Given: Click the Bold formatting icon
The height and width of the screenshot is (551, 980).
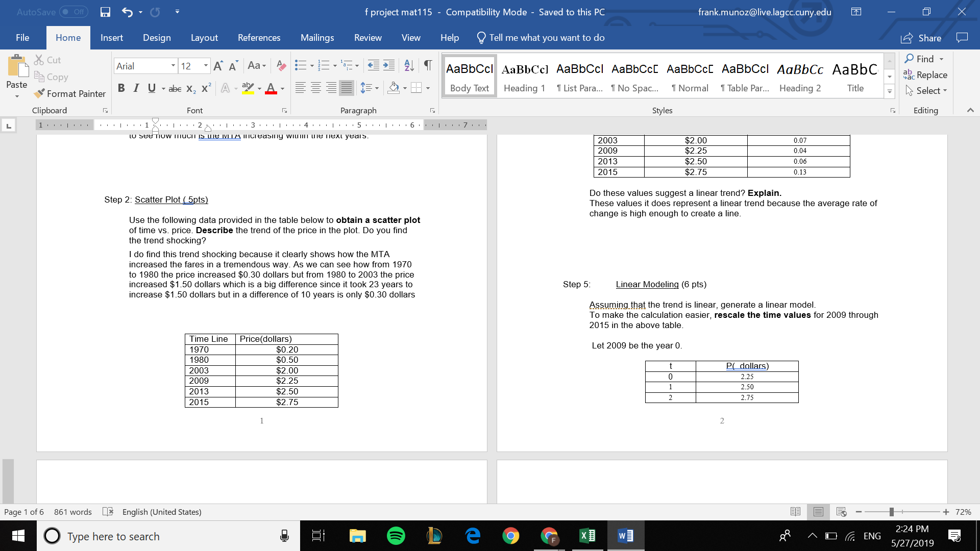Looking at the screenshot, I should click(x=120, y=88).
